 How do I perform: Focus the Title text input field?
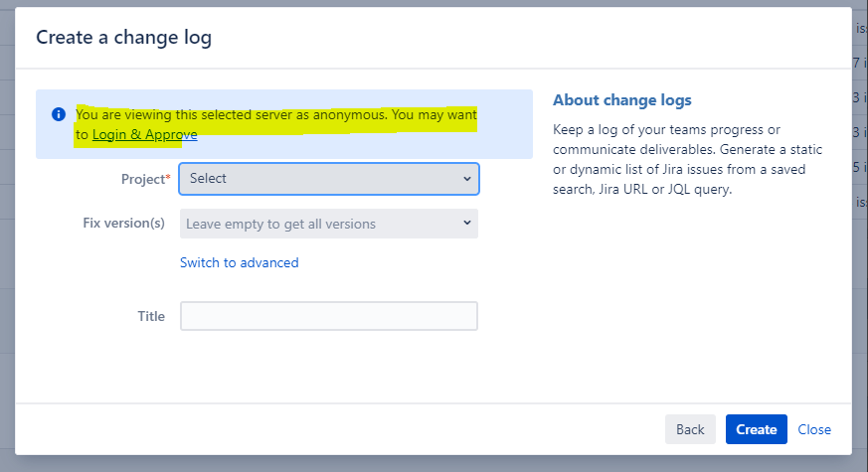328,316
